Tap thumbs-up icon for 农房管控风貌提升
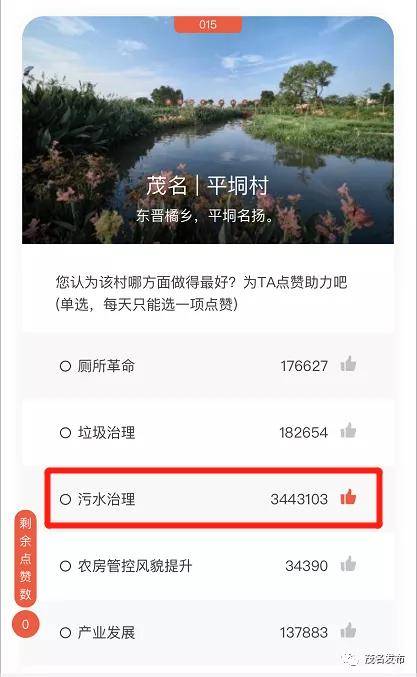Viewport: 417px width, 677px height. pos(348,564)
